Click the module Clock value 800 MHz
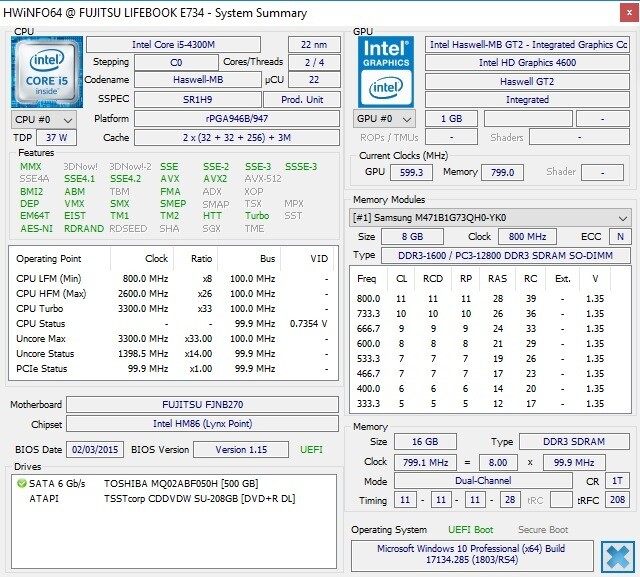Screen dimensions: 640x577 pos(527,236)
